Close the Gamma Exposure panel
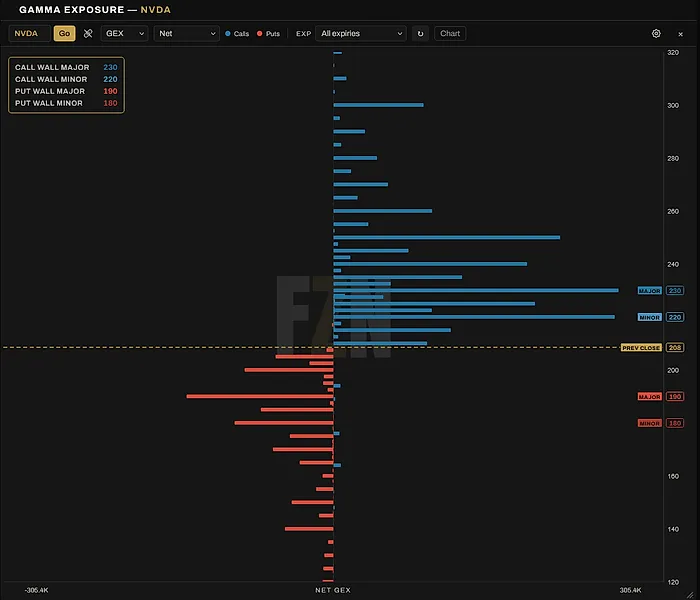700x600 pixels. pos(680,34)
